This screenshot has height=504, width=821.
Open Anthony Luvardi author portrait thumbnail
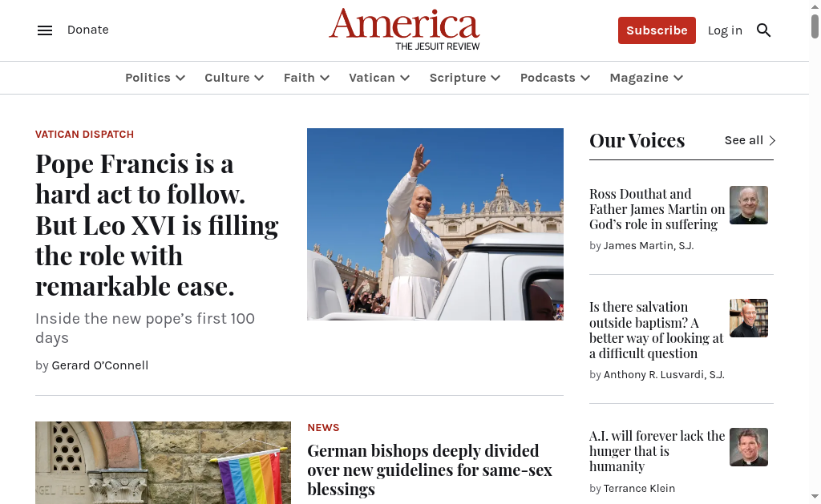click(x=749, y=318)
